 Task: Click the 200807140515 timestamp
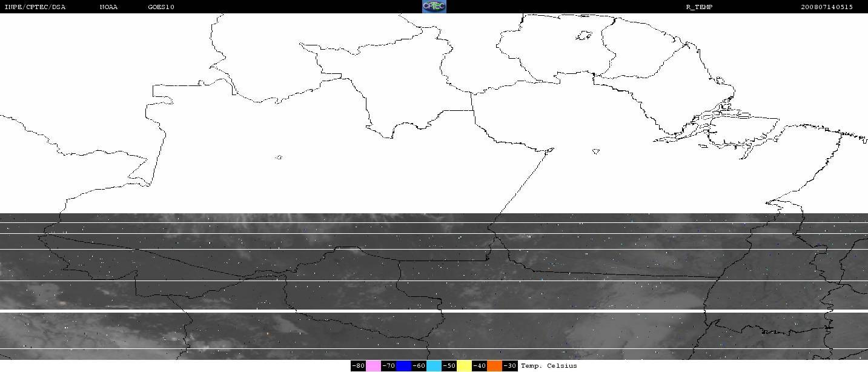point(826,7)
